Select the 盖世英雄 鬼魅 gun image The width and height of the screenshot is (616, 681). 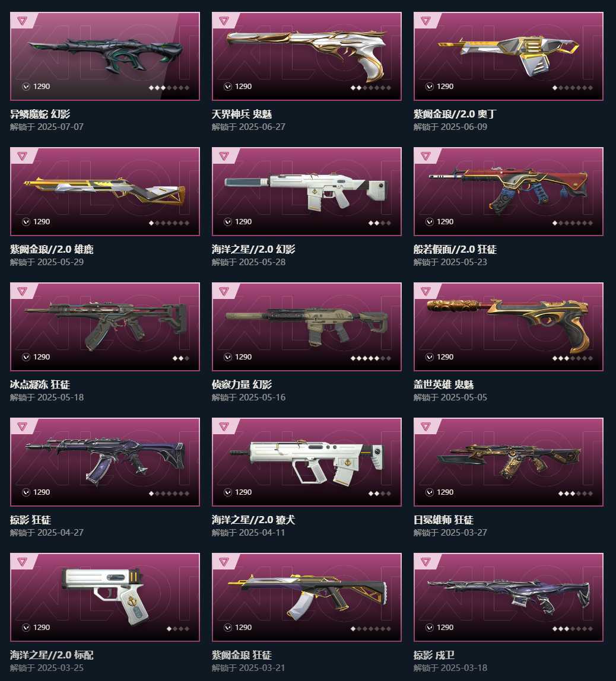click(x=508, y=327)
